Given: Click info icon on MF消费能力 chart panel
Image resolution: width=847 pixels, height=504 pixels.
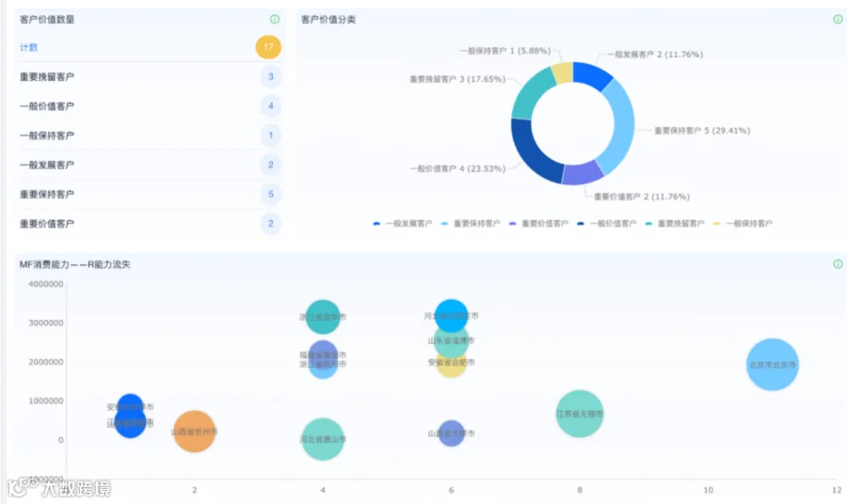Looking at the screenshot, I should click(x=838, y=264).
